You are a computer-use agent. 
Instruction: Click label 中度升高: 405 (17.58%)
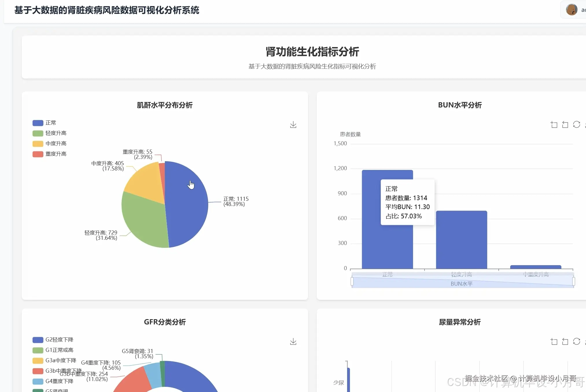click(x=107, y=166)
